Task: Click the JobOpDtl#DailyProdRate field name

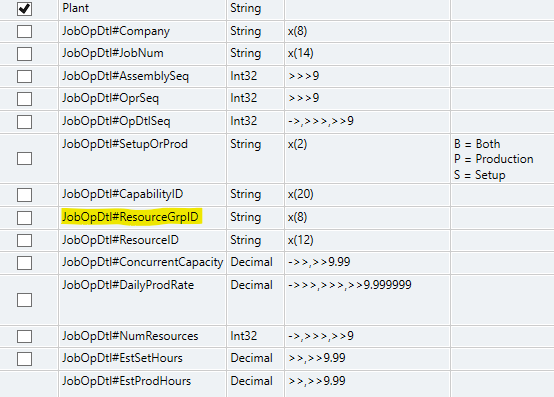Action: point(128,285)
